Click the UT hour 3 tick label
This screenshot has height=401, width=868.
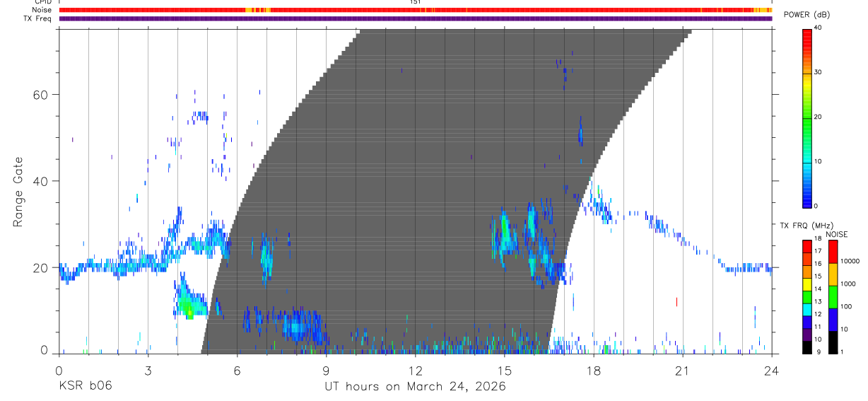148,370
